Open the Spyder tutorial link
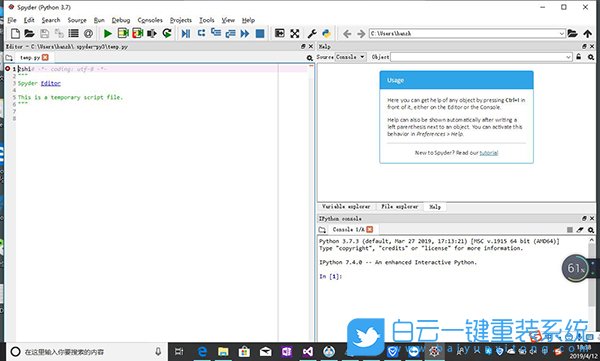 point(489,153)
